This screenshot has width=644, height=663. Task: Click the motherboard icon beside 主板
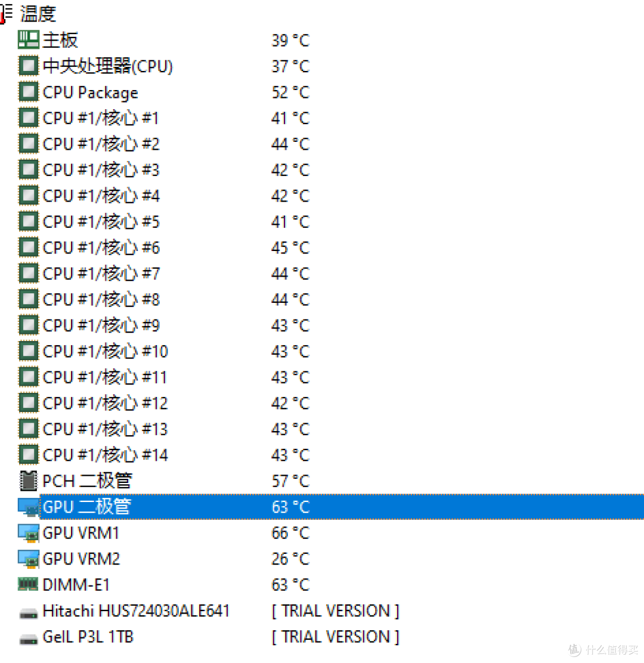(x=29, y=40)
